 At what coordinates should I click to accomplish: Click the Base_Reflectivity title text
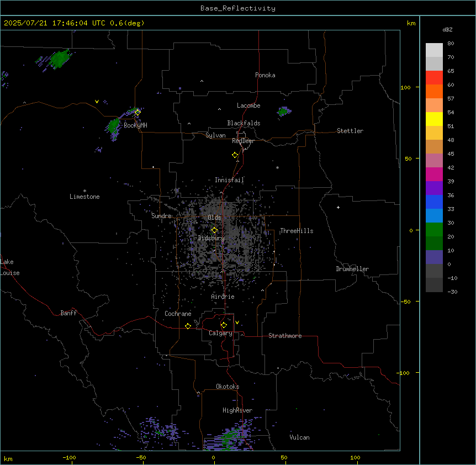tap(238, 8)
